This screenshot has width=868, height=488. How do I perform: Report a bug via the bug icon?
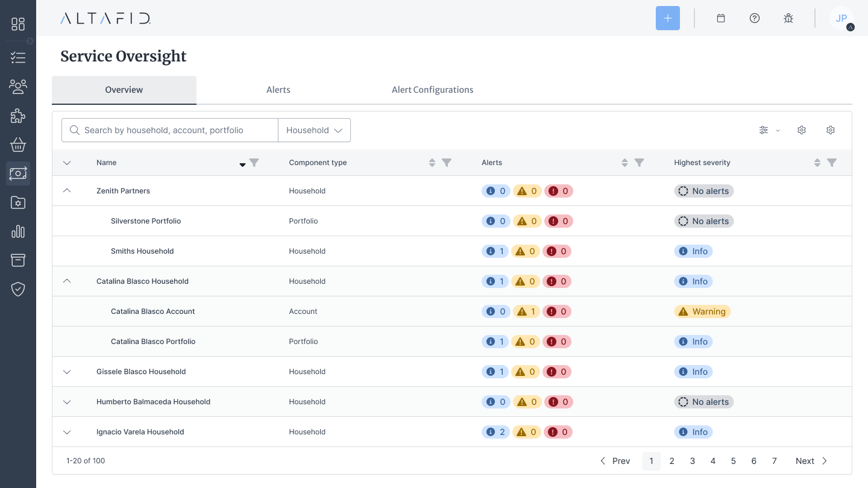click(x=788, y=18)
